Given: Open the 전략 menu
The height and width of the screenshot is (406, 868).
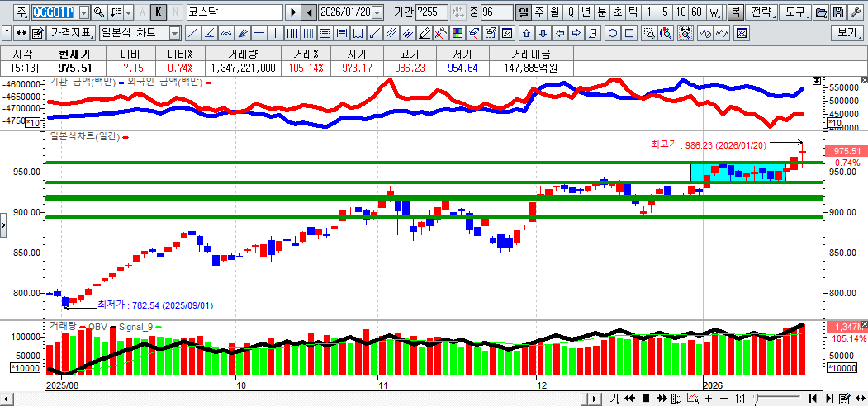Looking at the screenshot, I should pos(763,12).
